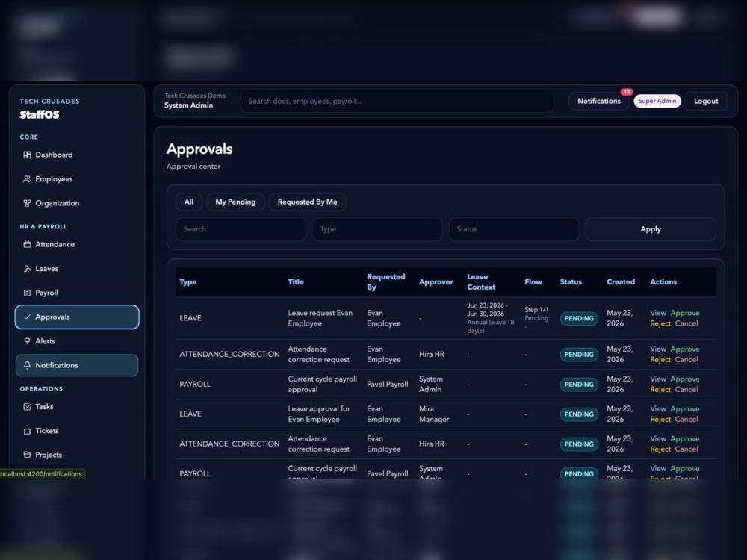Click the Tickets icon in the sidebar
Viewport: 747px width, 560px height.
(27, 431)
